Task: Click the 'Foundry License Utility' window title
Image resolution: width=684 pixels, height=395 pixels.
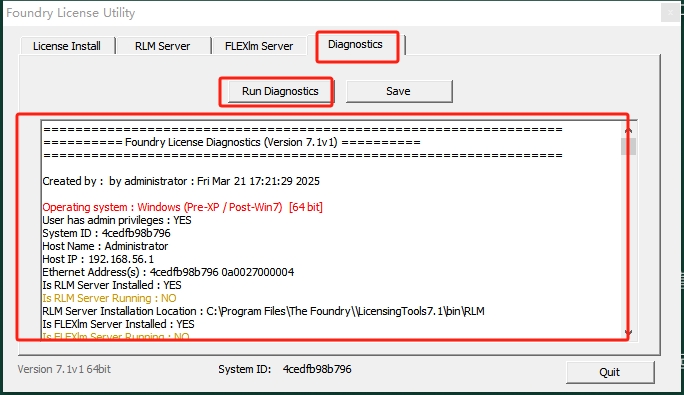Action: [x=71, y=13]
